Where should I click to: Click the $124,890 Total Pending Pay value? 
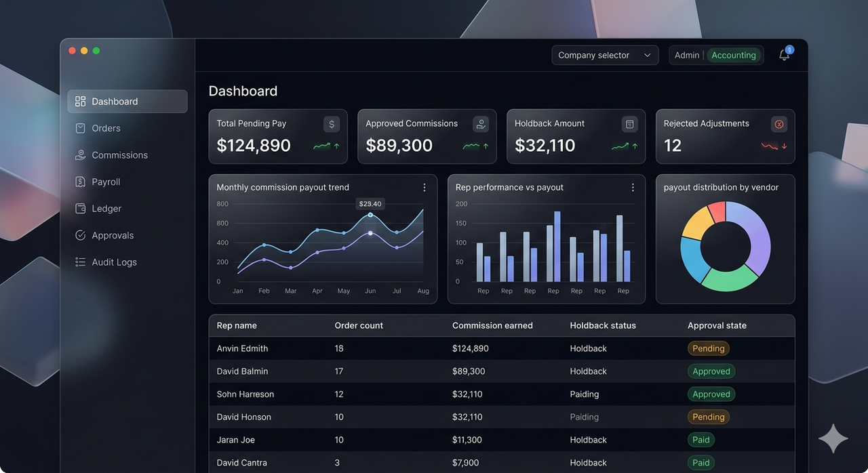click(x=254, y=146)
